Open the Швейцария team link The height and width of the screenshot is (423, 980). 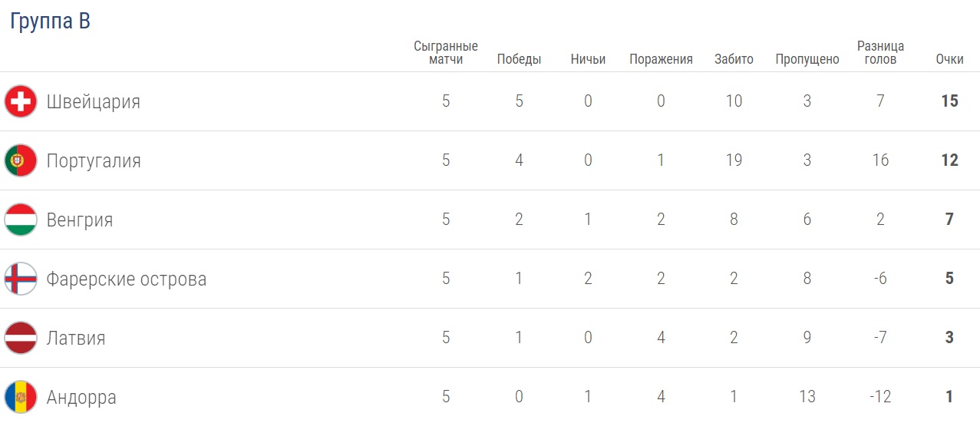(93, 101)
